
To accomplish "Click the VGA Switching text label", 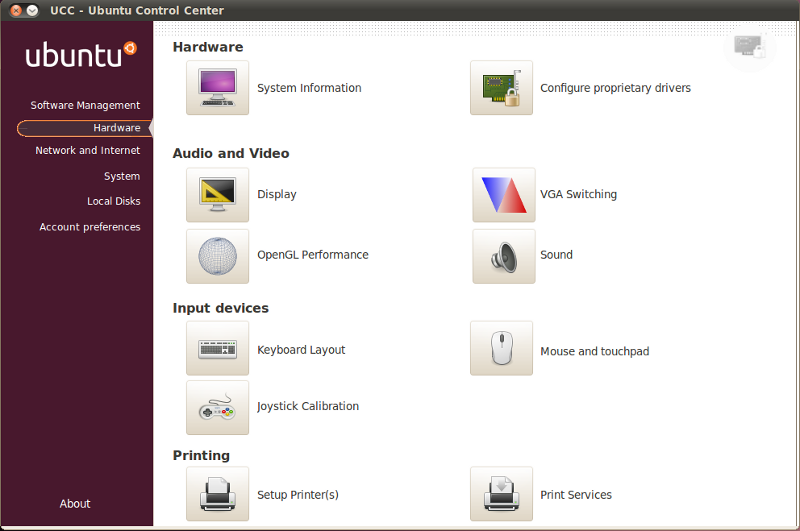I will [579, 194].
